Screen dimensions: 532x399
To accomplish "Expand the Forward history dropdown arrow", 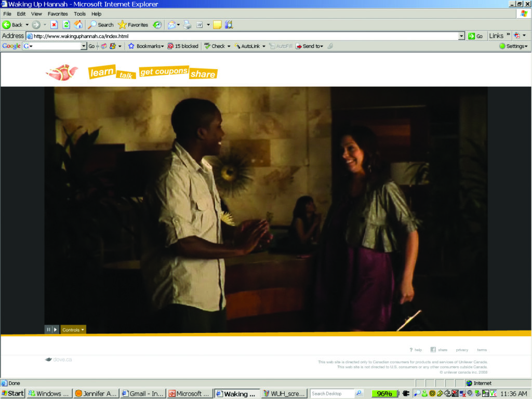I will point(45,25).
